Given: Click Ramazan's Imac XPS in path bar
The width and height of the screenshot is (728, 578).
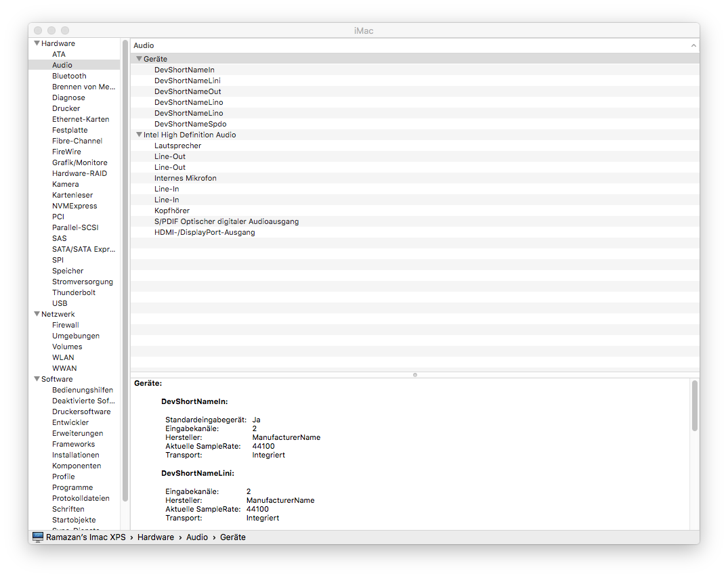Looking at the screenshot, I should (x=86, y=537).
